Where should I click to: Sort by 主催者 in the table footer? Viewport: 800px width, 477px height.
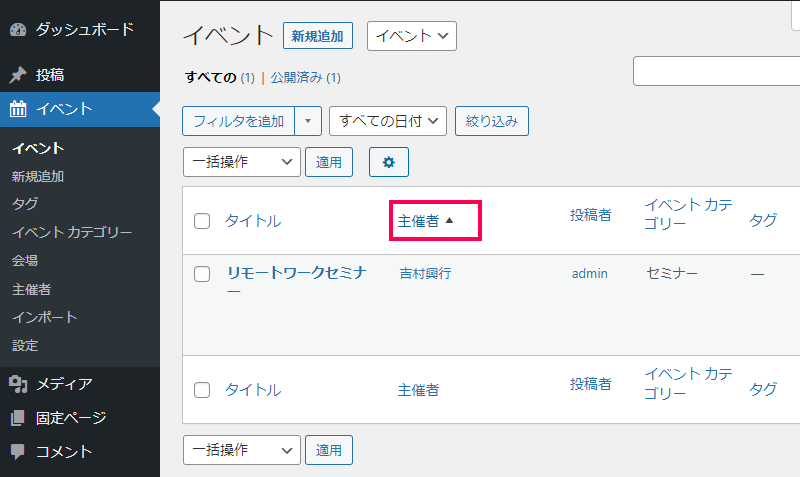418,390
